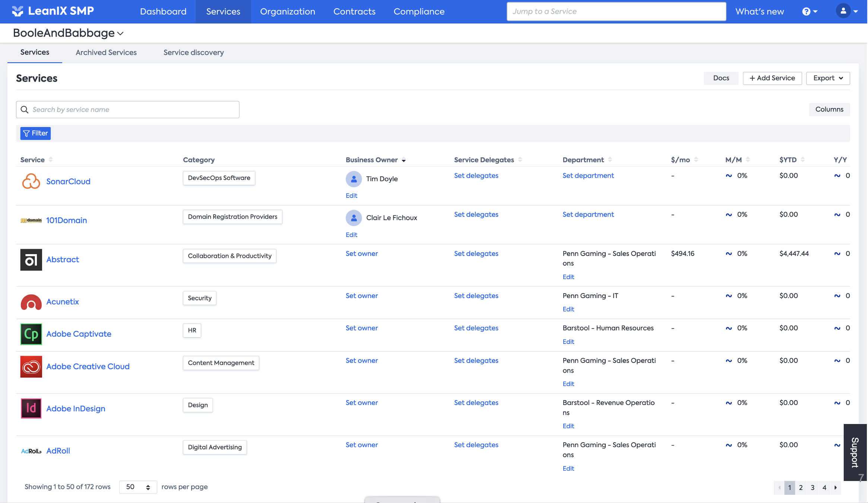Go to pagination page 3

812,487
